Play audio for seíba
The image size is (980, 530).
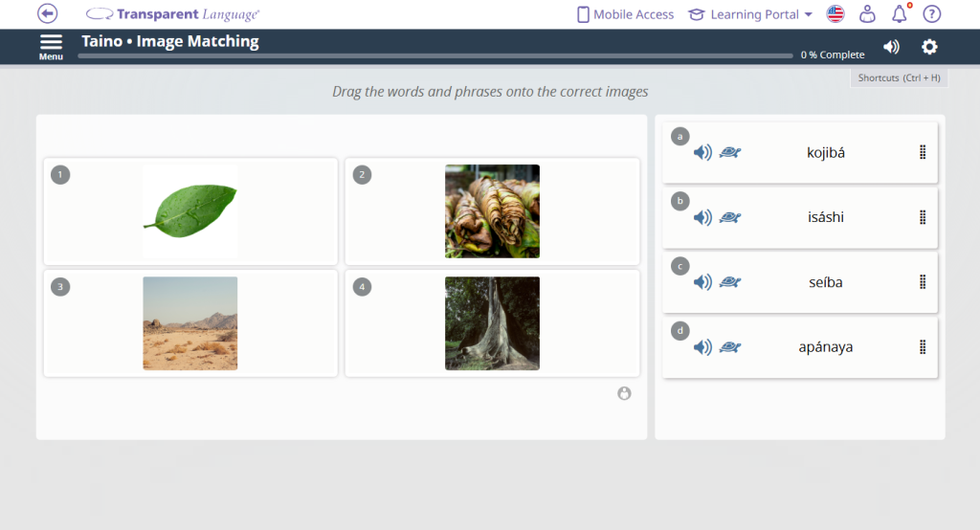point(702,282)
